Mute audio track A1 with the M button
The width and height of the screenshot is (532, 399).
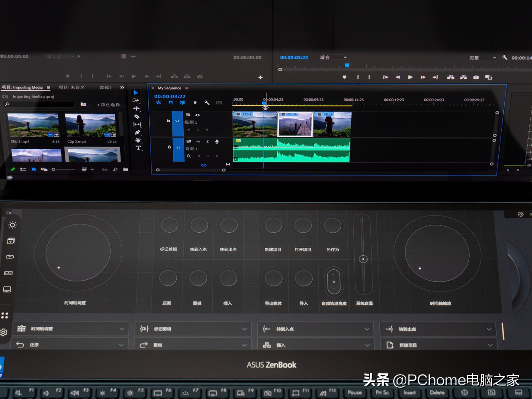coord(198,142)
